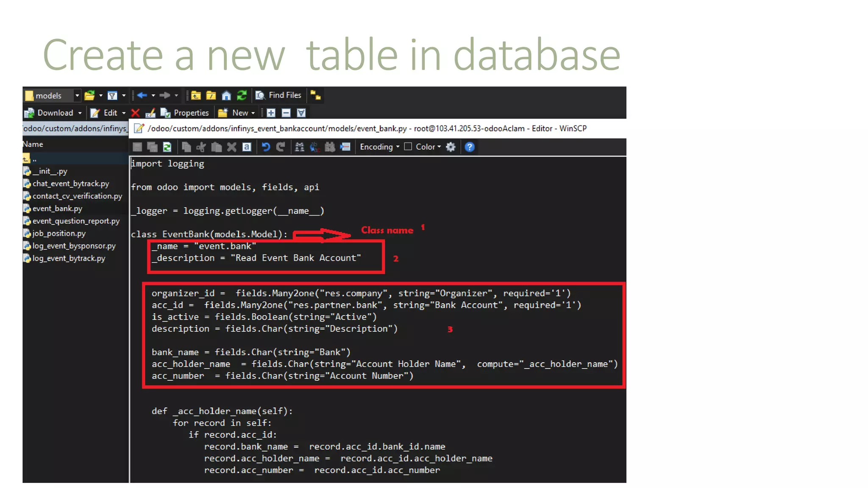Viewport: 868px width, 488px height.
Task: Select event_bank.py in file list
Action: tap(57, 208)
